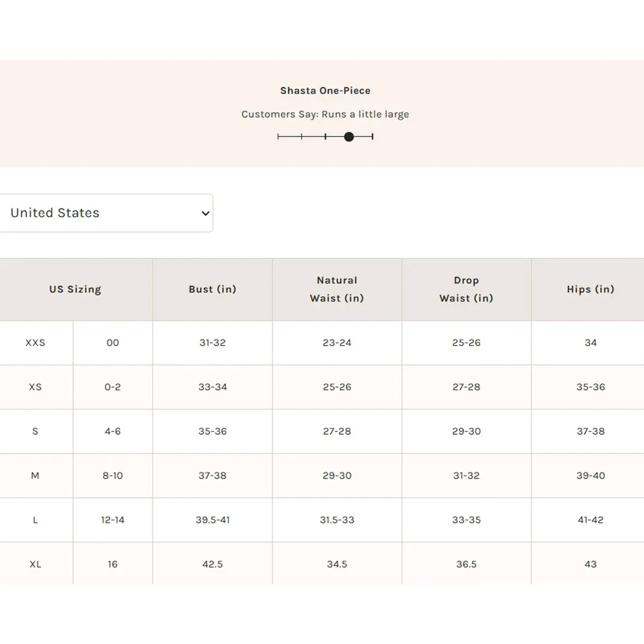Click the XS hips value "35-36"
Image resolution: width=644 pixels, height=644 pixels.
click(591, 387)
